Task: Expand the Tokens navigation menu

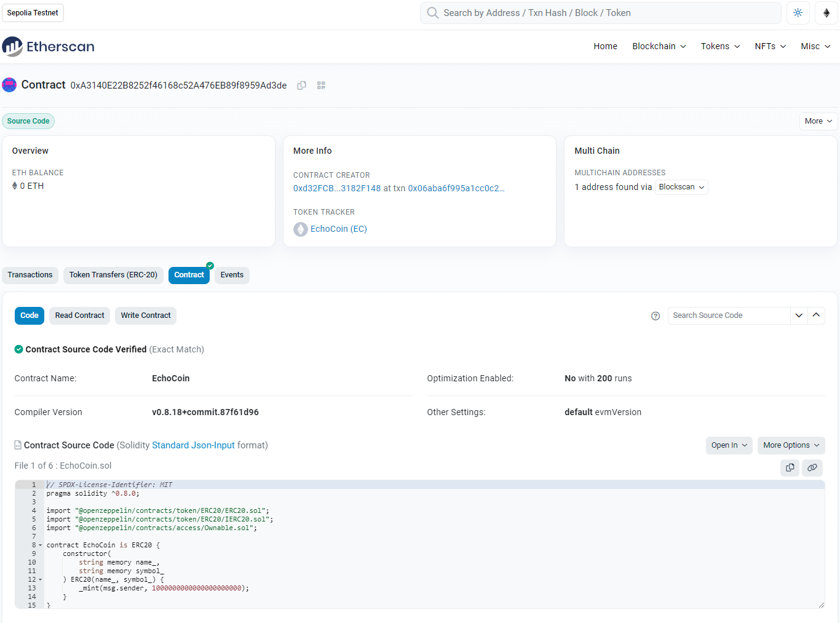Action: pos(721,47)
